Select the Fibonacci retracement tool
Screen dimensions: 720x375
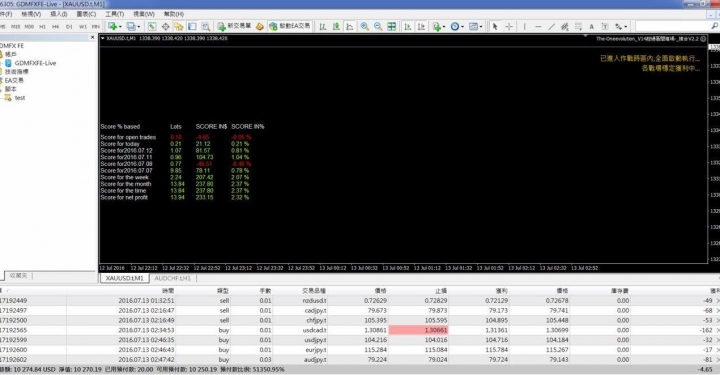click(x=578, y=27)
